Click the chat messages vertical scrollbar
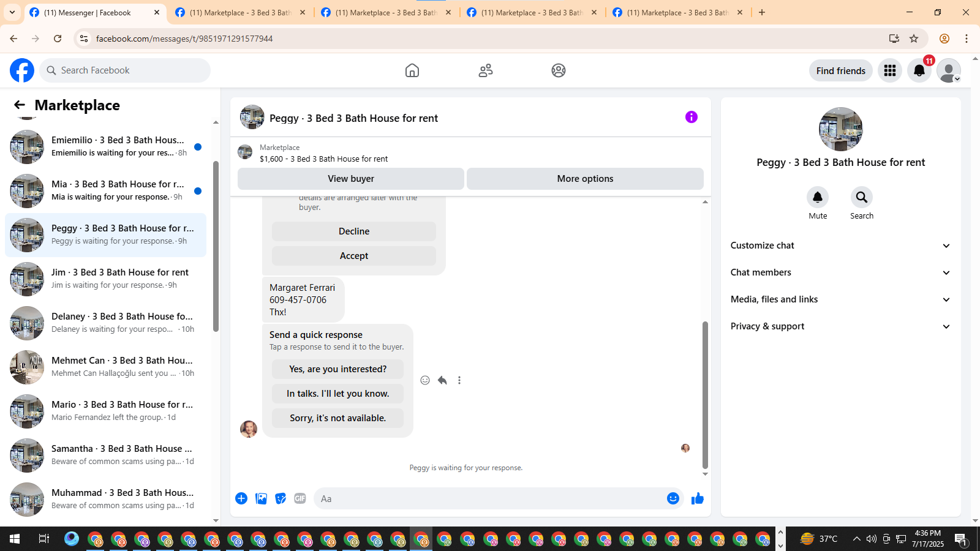The height and width of the screenshot is (551, 980). 705,395
